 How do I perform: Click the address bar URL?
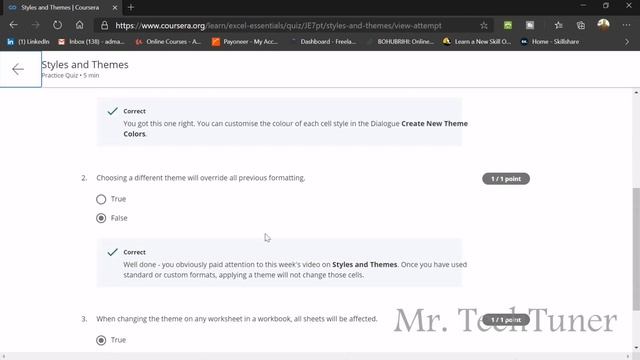[x=278, y=26]
